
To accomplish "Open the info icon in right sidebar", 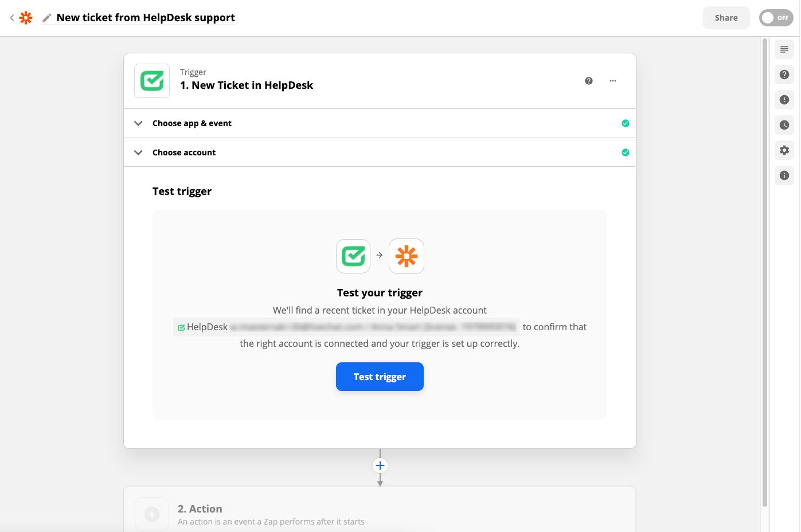I will (x=784, y=175).
